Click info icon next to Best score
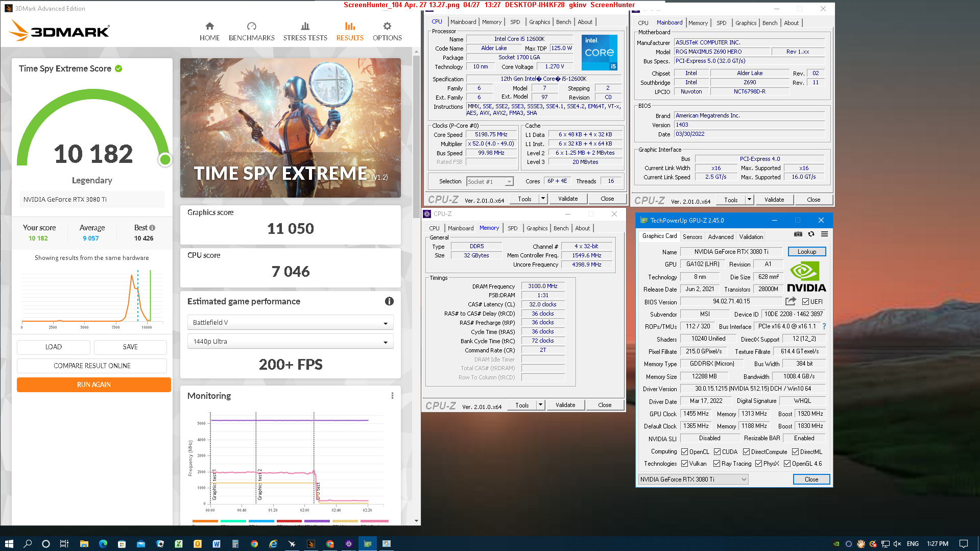 coord(152,228)
